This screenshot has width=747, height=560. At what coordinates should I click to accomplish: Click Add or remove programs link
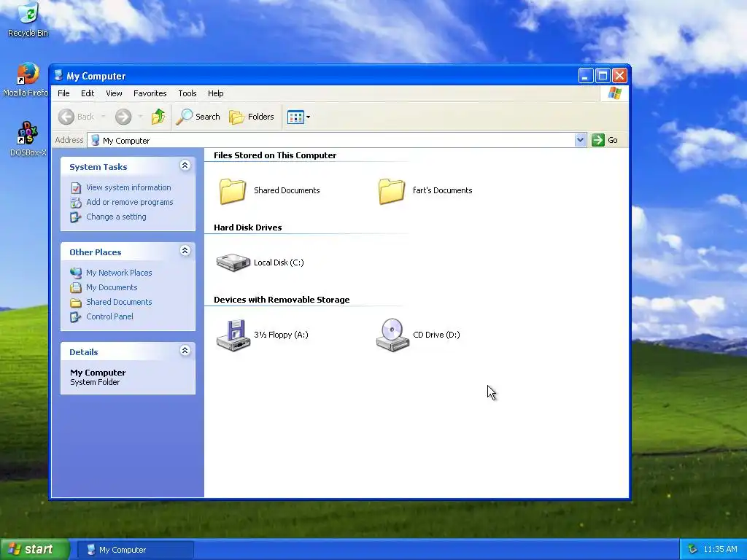point(130,202)
